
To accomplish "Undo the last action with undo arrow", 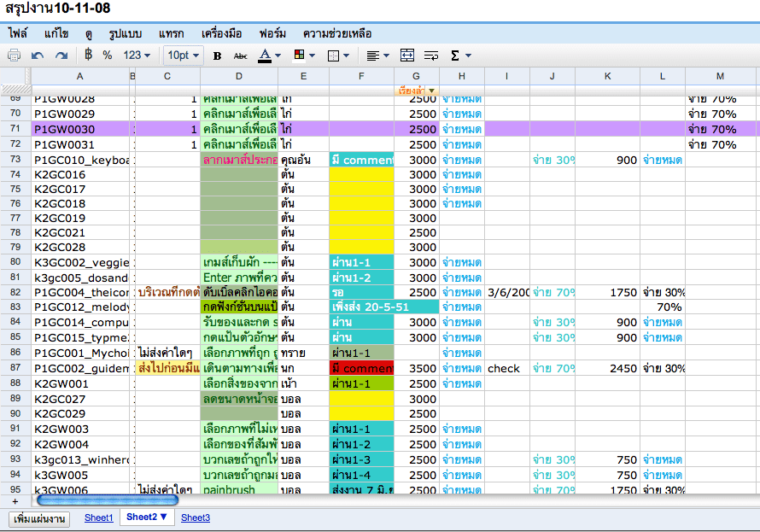I will click(38, 56).
